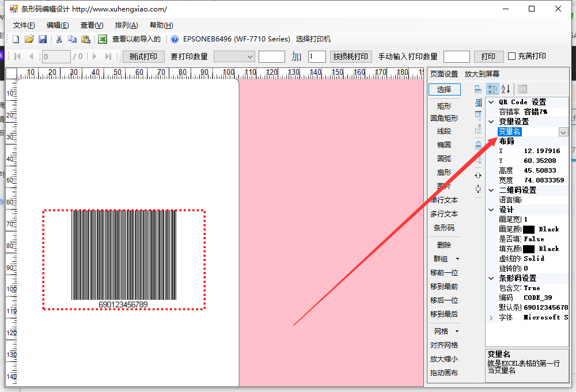
Task: Click the green Excel import icon
Action: [x=103, y=39]
